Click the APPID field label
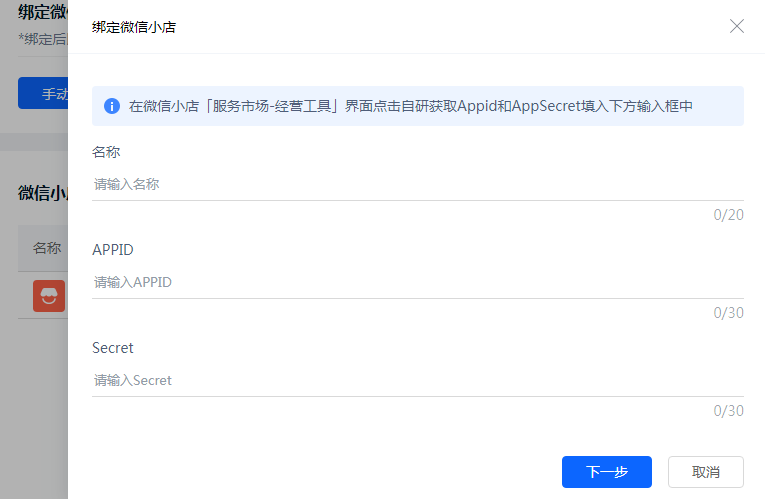 point(113,250)
